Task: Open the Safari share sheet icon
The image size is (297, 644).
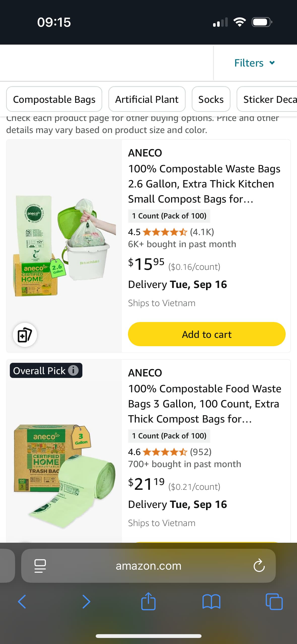Action: click(x=148, y=601)
